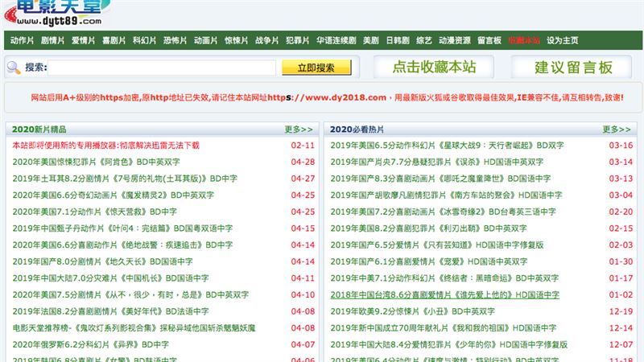The image size is (644, 362).
Task: Select 喜剧片 in the navigation bar
Action: 114,40
